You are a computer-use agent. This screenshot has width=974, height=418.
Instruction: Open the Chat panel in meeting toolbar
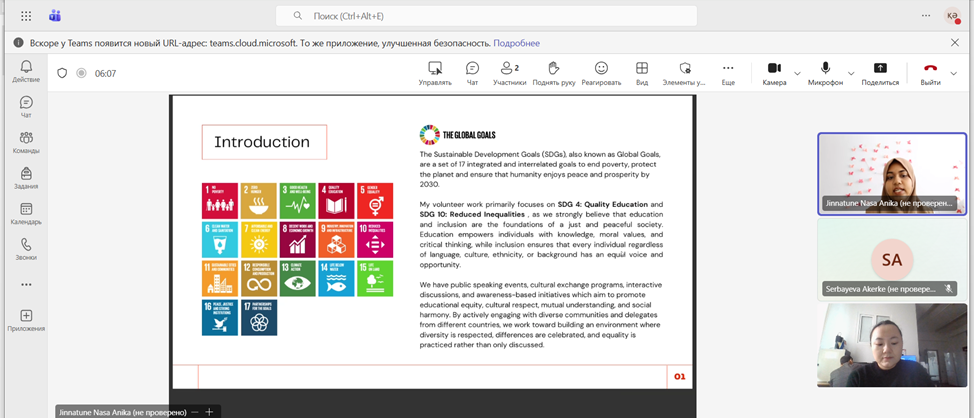[x=472, y=73]
